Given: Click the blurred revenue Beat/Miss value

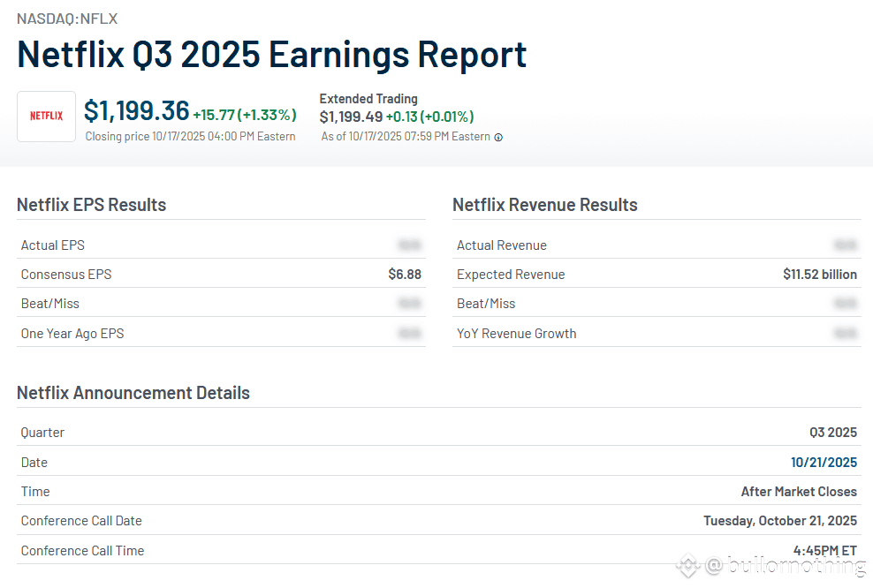Looking at the screenshot, I should click(x=845, y=304).
